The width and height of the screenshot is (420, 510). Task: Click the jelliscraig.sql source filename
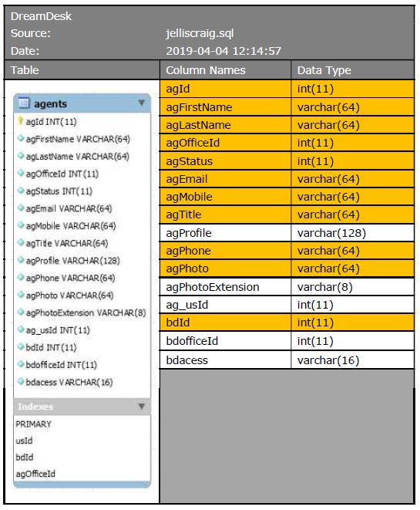[x=200, y=33]
